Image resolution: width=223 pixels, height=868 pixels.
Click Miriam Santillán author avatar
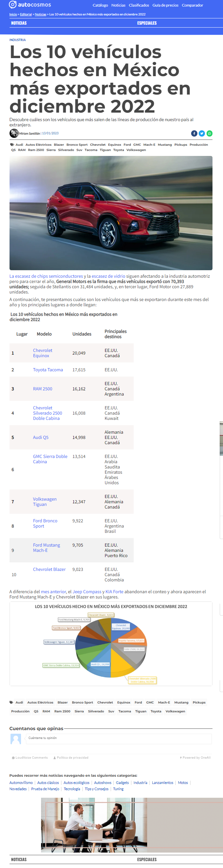(14, 133)
